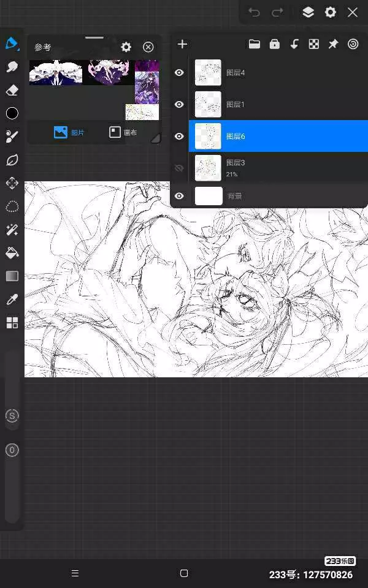This screenshot has width=368, height=588.
Task: Tap the reference panel top drag handle
Action: tap(94, 37)
